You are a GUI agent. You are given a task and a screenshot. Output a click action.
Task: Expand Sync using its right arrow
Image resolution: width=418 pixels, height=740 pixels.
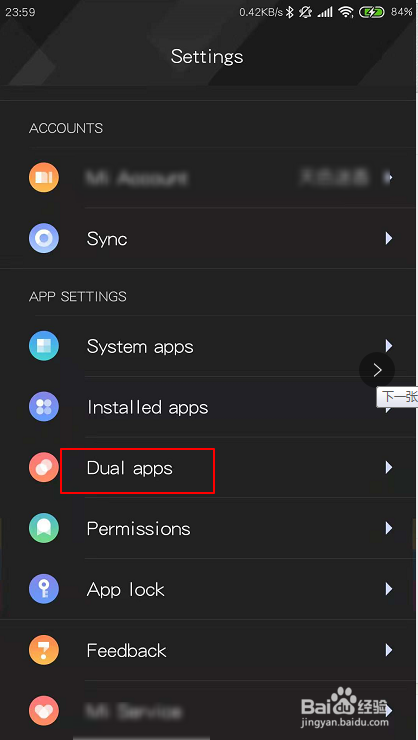click(x=389, y=238)
